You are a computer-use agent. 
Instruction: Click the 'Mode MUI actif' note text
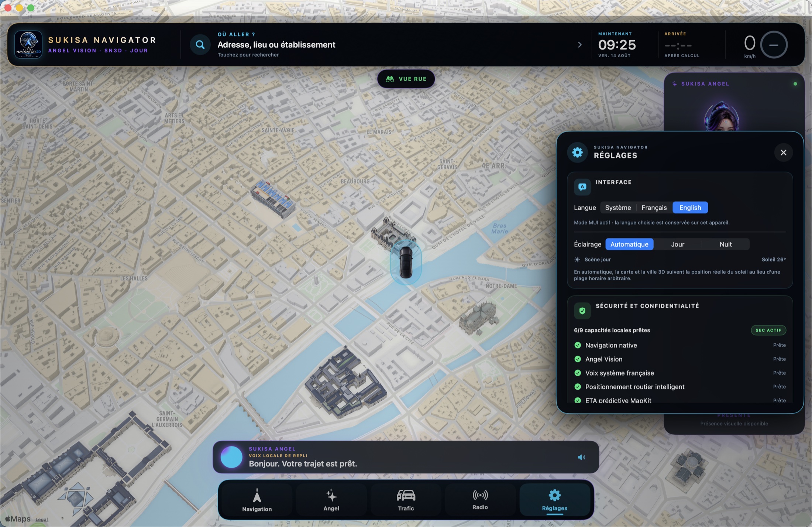click(x=651, y=223)
